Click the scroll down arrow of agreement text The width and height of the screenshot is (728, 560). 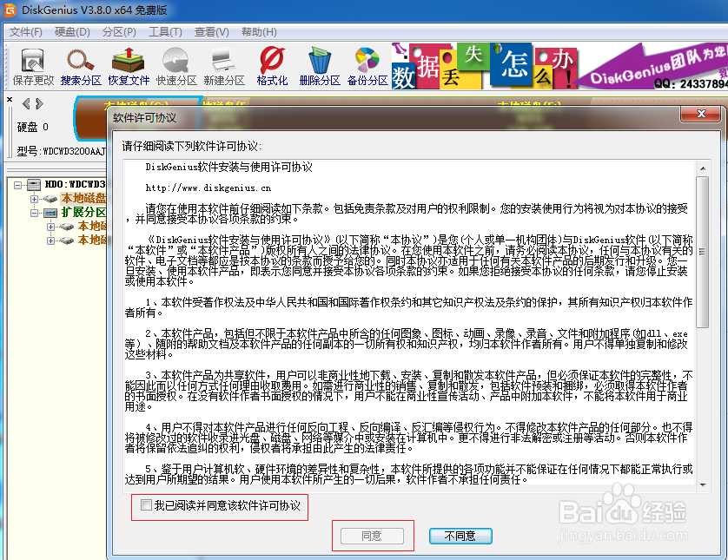703,484
